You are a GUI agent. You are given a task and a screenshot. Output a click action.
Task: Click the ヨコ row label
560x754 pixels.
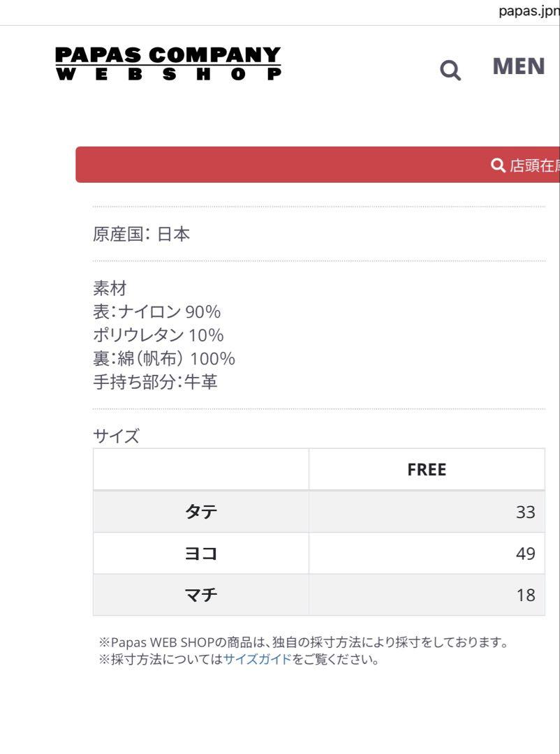click(201, 554)
